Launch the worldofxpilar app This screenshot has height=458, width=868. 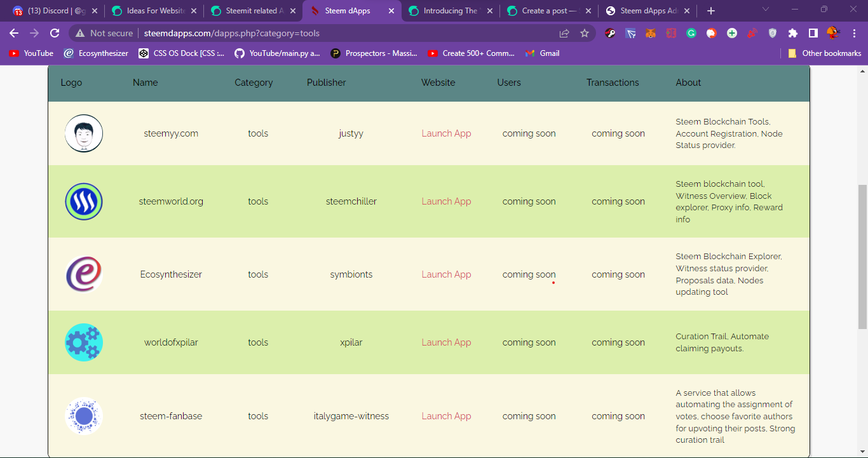(x=446, y=342)
